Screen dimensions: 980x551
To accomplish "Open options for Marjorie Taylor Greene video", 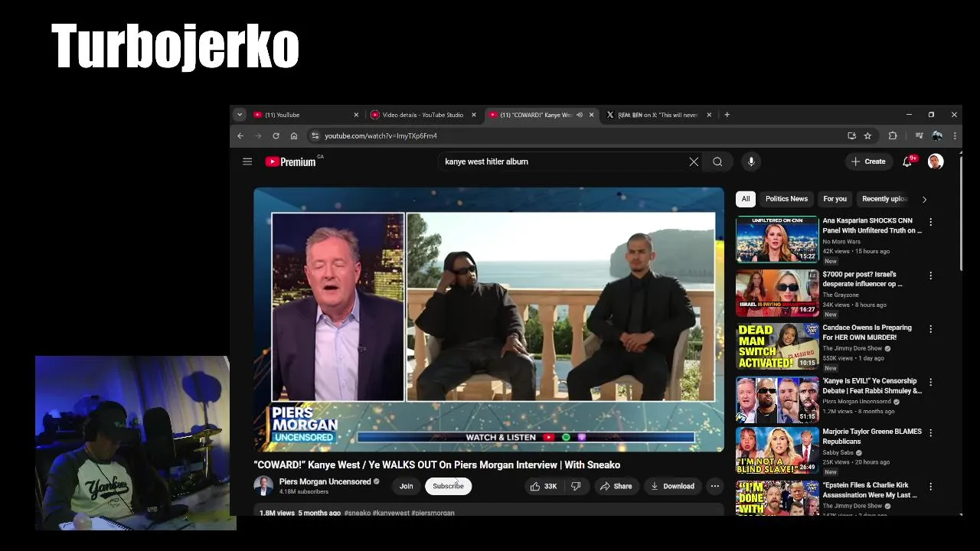I will (x=931, y=433).
